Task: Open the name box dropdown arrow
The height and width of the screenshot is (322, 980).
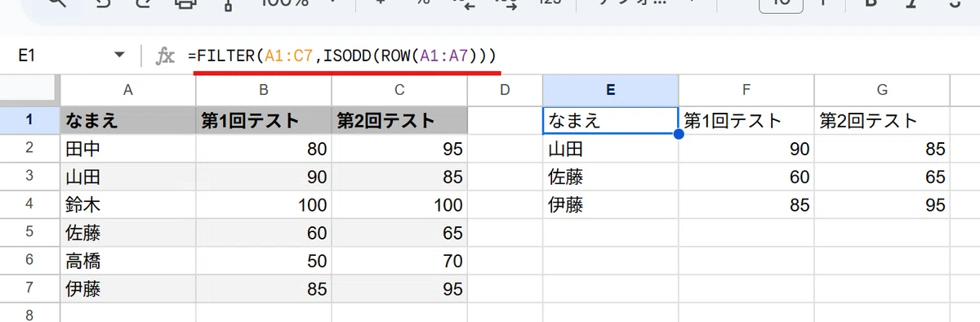Action: [120, 56]
